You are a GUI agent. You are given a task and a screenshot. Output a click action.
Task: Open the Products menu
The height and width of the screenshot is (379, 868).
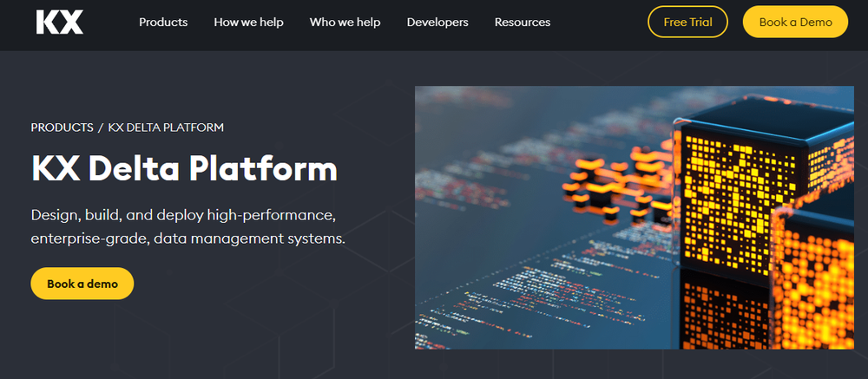(x=163, y=23)
